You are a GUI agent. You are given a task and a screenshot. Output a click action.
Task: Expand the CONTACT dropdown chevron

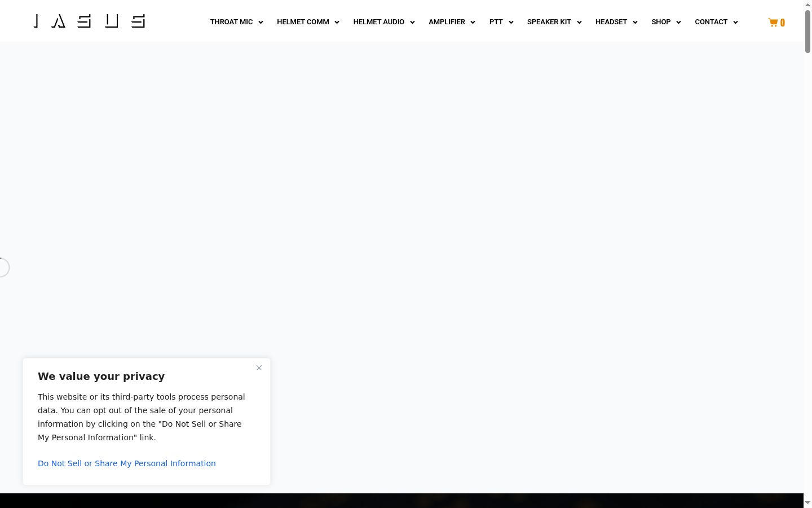pyautogui.click(x=735, y=23)
